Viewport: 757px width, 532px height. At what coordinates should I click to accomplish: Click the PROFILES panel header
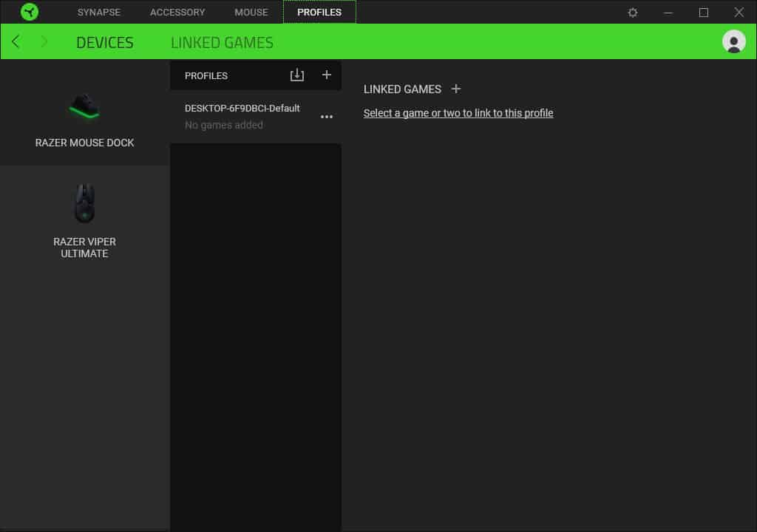(x=206, y=75)
